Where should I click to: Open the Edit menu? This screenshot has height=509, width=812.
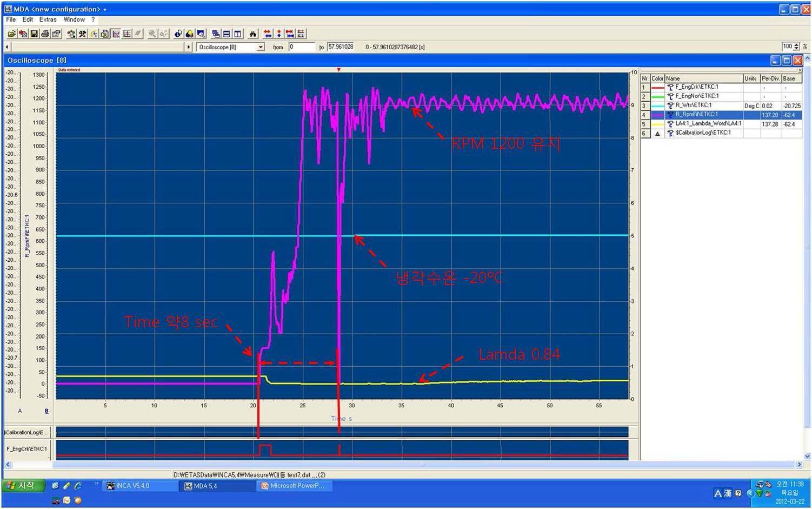28,19
